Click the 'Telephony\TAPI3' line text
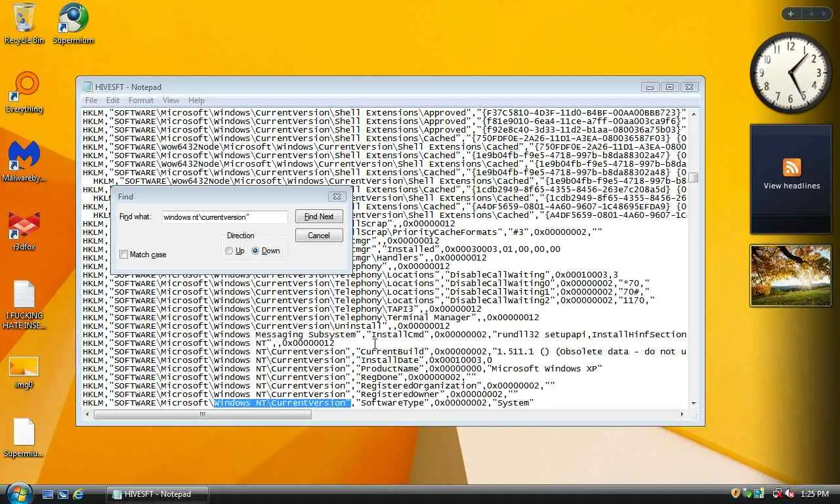 click(282, 309)
